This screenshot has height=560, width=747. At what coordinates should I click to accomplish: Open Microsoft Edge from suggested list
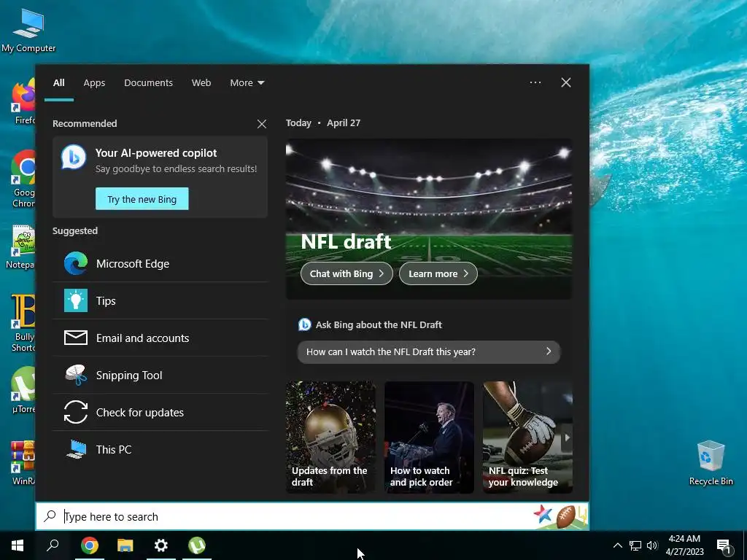pyautogui.click(x=160, y=263)
